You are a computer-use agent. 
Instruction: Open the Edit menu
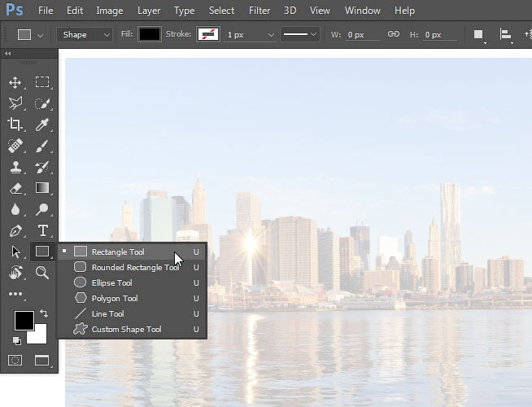75,11
